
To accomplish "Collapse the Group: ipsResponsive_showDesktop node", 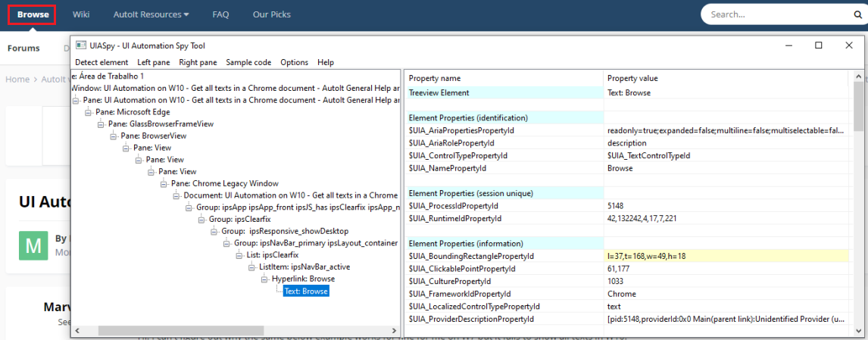I will tap(214, 232).
